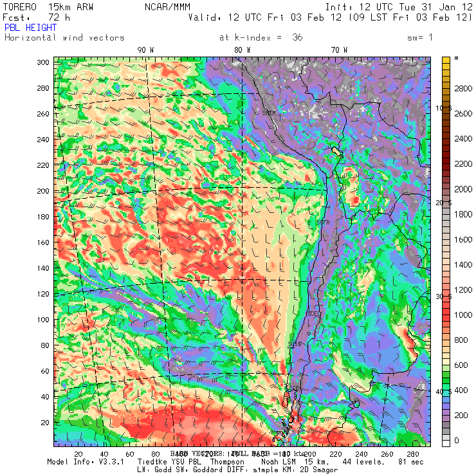Click the "1400" colorbar value
Image resolution: width=476 pixels, height=476 pixels.
tap(463, 265)
